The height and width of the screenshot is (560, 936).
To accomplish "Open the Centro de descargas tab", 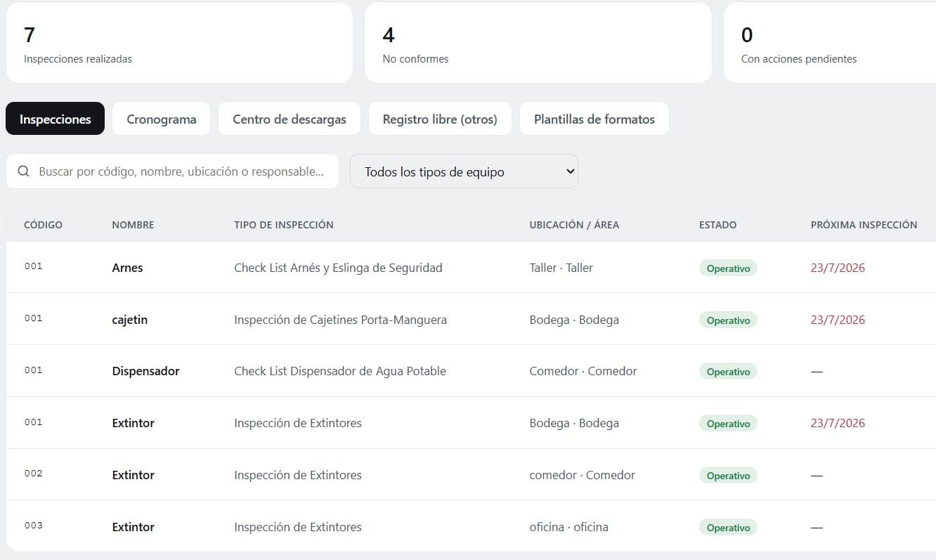I will tap(290, 119).
